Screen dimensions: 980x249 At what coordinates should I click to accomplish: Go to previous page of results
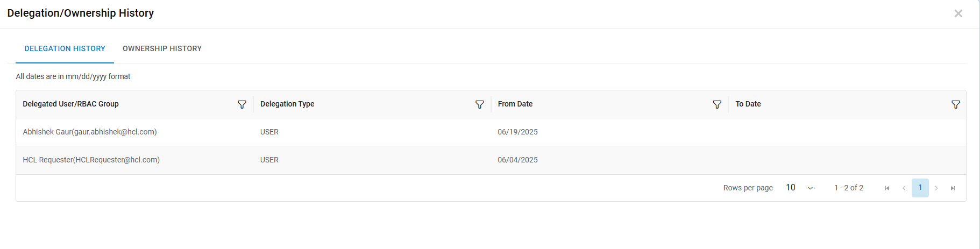(x=904, y=188)
